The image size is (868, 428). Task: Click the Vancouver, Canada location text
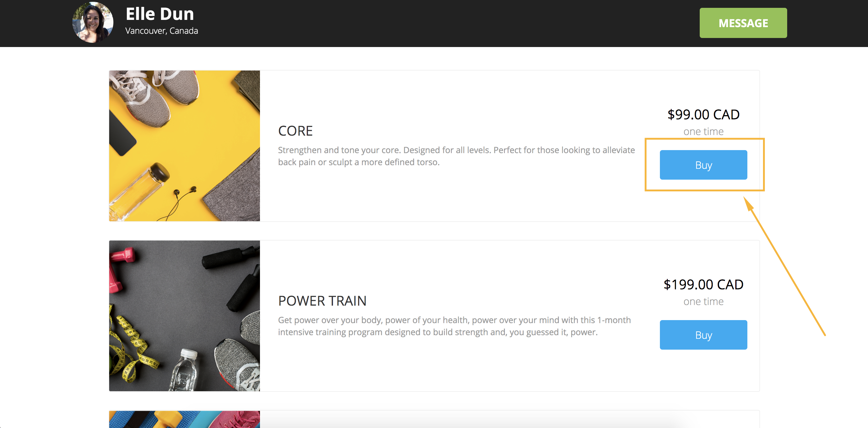click(x=161, y=31)
